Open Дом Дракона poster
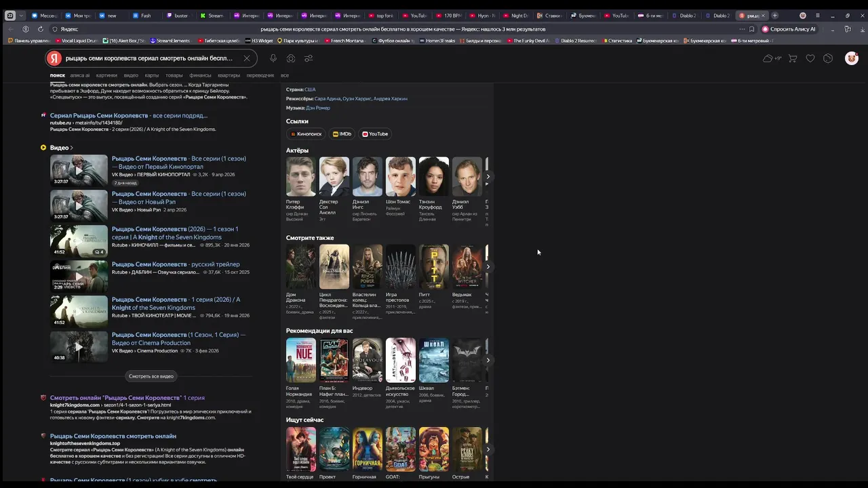868x488 pixels. [301, 267]
